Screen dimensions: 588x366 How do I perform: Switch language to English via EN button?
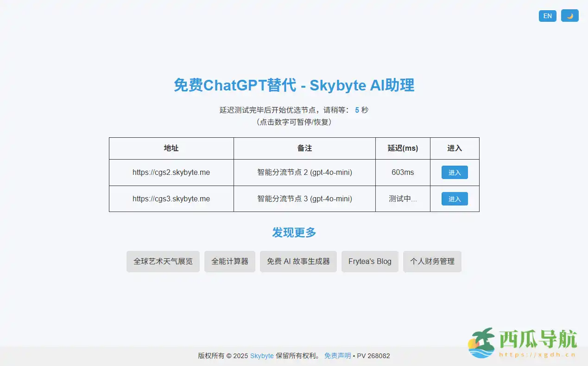[547, 15]
